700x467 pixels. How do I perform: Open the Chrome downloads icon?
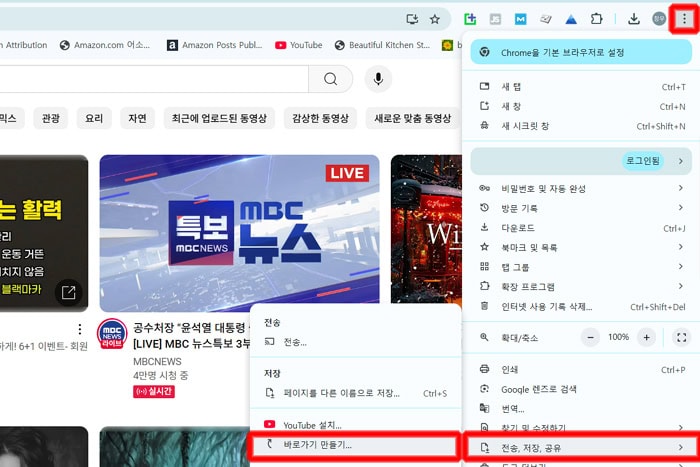(x=633, y=19)
